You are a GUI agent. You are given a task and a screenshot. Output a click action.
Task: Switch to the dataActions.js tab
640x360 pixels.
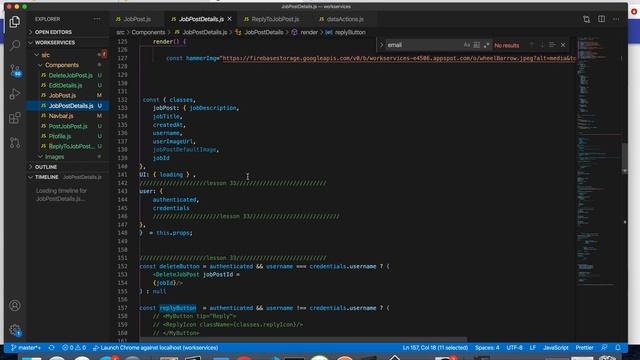(x=345, y=19)
